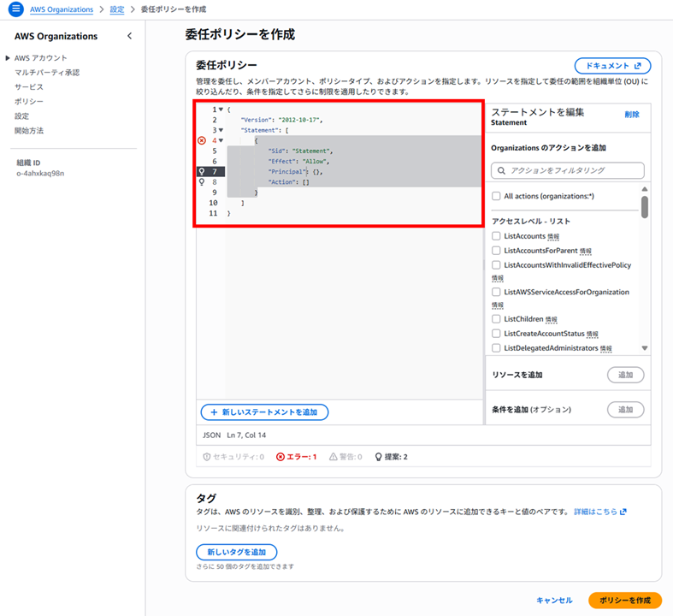673x616 pixels.
Task: Collapse code fold arrow on line 3
Action: coord(221,130)
